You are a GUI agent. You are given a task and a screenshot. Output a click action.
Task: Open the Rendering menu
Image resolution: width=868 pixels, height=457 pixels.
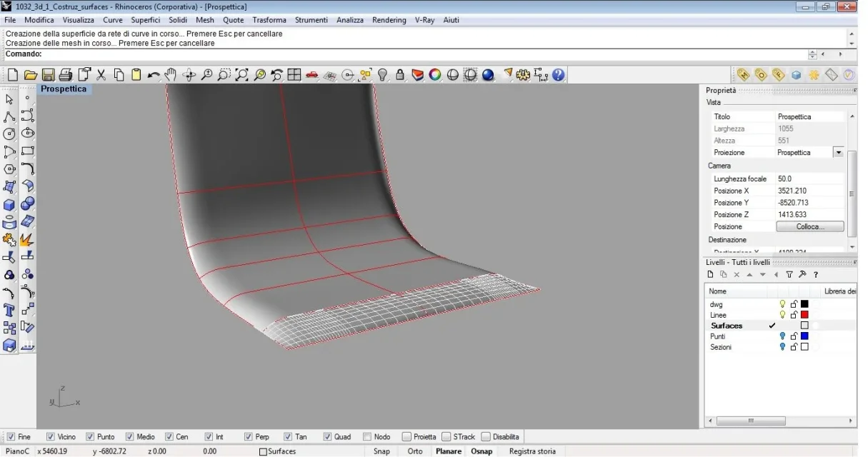(x=389, y=20)
